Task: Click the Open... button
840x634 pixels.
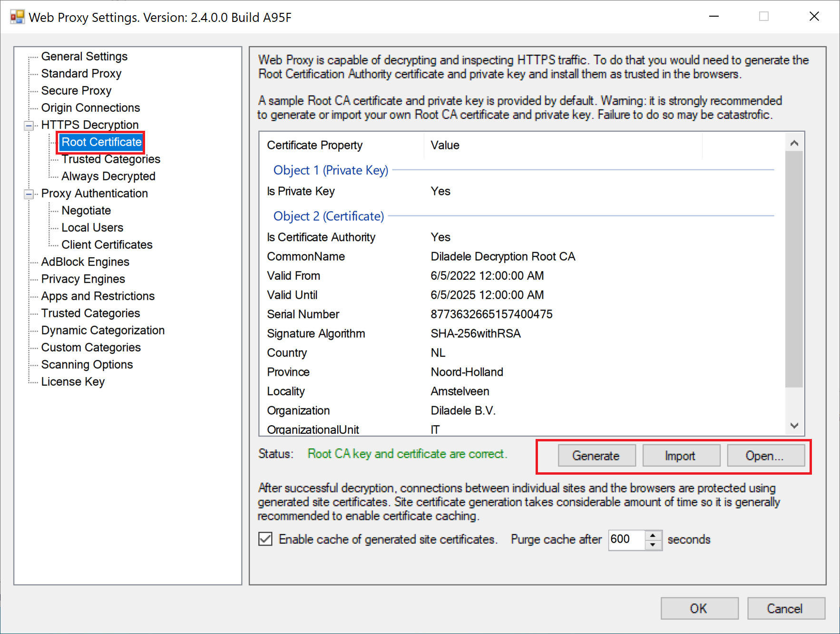Action: click(766, 456)
